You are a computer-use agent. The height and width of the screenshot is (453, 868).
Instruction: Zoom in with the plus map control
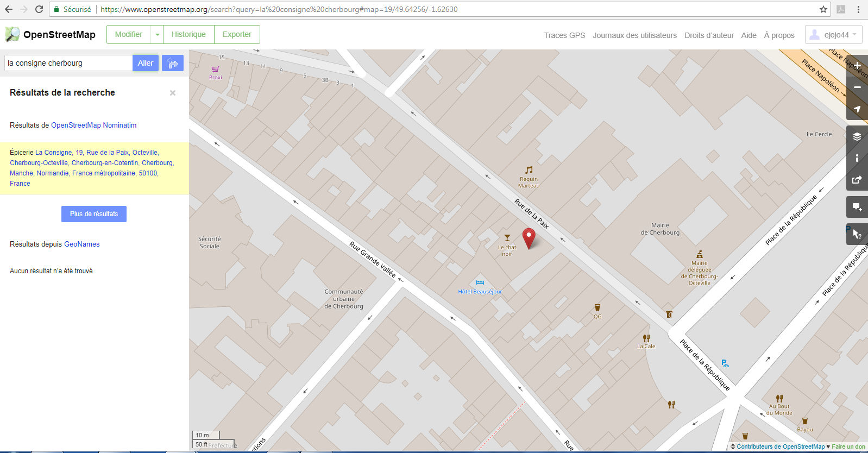tap(857, 66)
